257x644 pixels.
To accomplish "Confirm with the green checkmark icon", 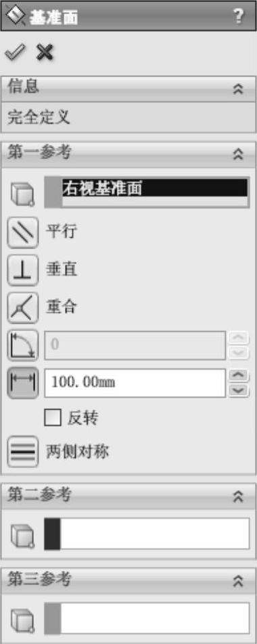I will [x=15, y=52].
